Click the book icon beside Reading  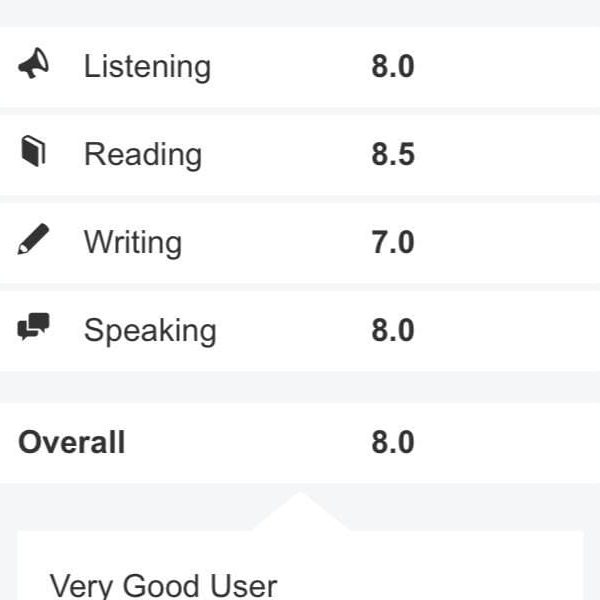33,154
